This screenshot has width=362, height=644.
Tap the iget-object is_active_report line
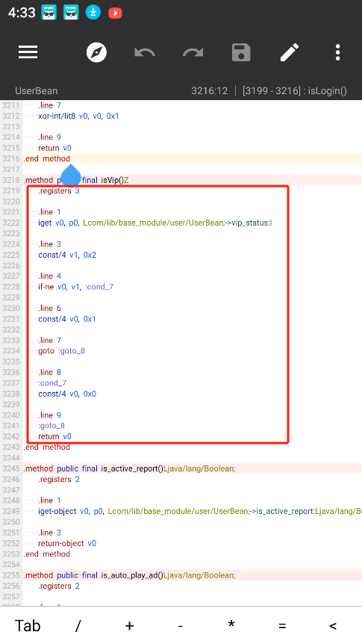click(x=200, y=511)
